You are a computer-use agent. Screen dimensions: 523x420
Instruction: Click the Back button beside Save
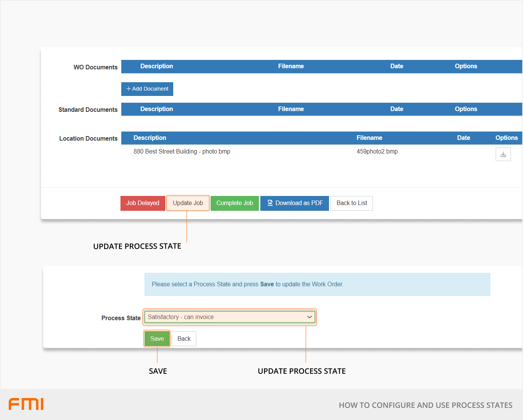point(184,339)
